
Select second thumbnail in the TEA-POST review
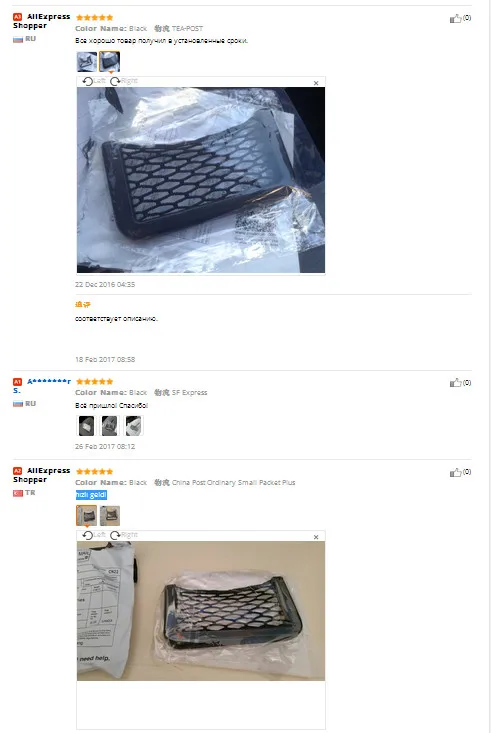pyautogui.click(x=109, y=62)
